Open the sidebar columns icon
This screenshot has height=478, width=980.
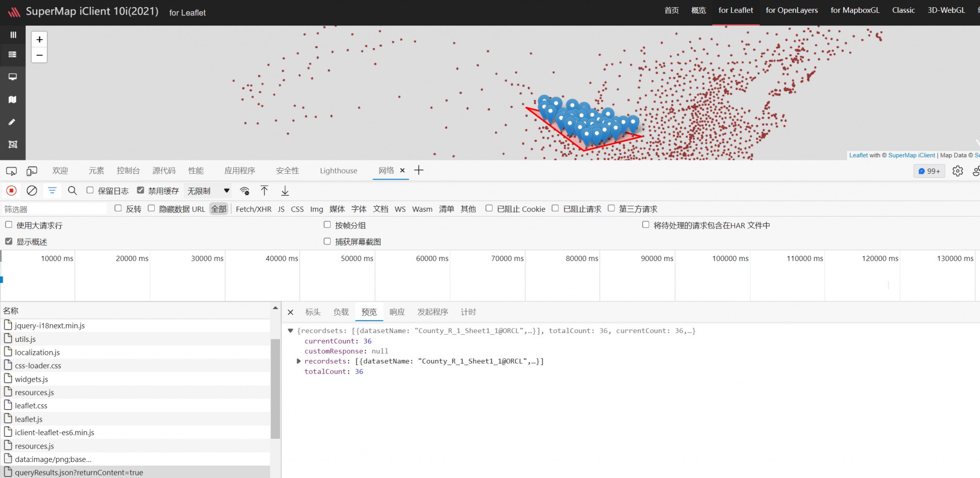click(13, 35)
